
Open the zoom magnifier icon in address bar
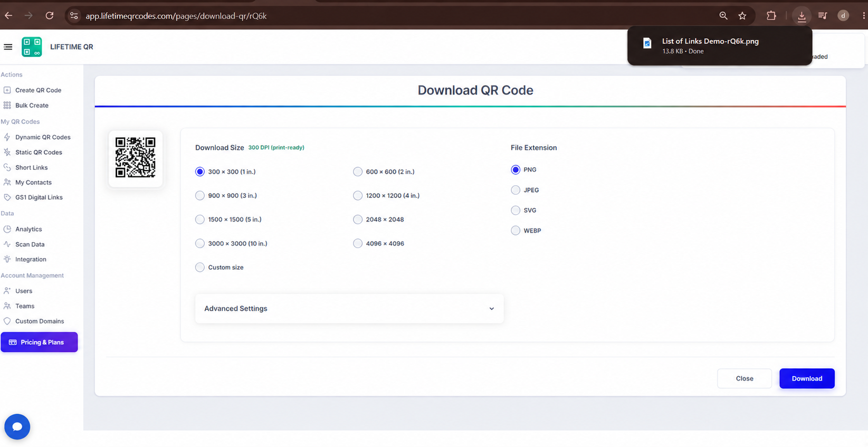(x=723, y=16)
